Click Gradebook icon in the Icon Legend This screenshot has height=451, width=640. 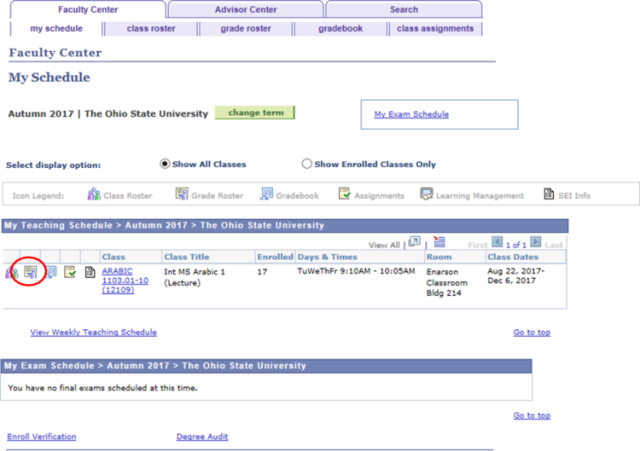coord(266,193)
